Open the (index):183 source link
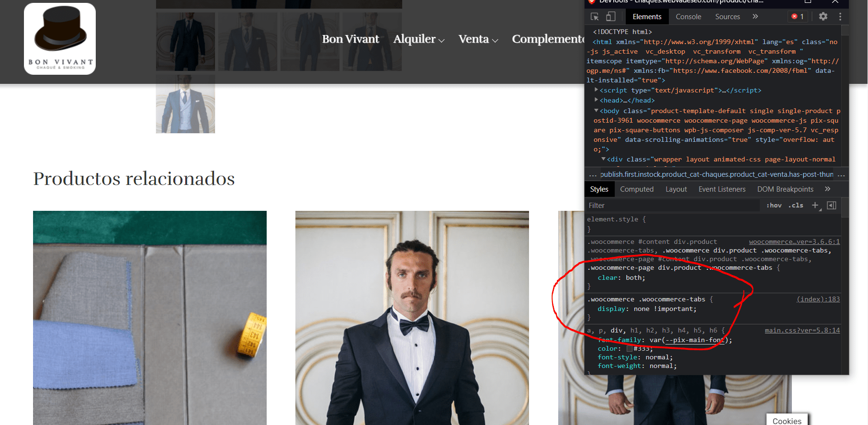 pyautogui.click(x=818, y=299)
